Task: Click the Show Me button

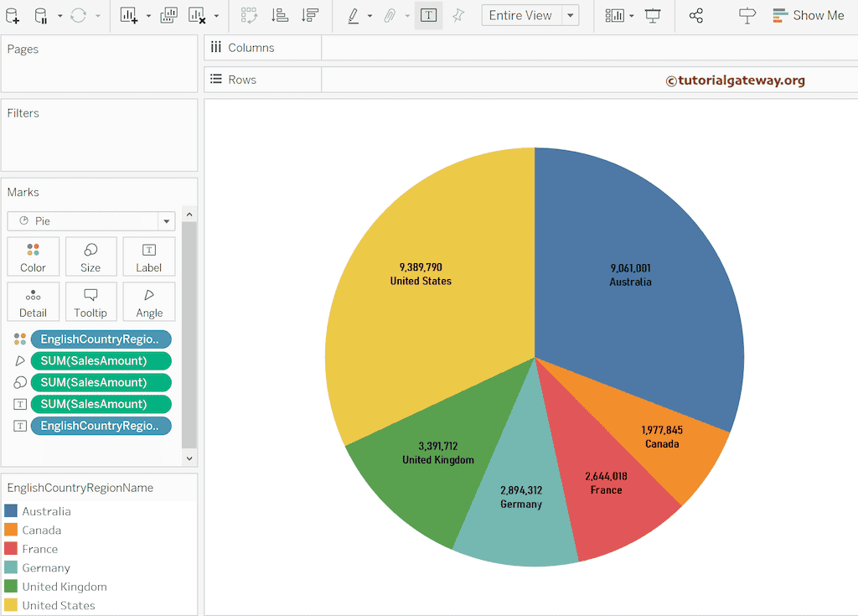Action: click(x=807, y=15)
